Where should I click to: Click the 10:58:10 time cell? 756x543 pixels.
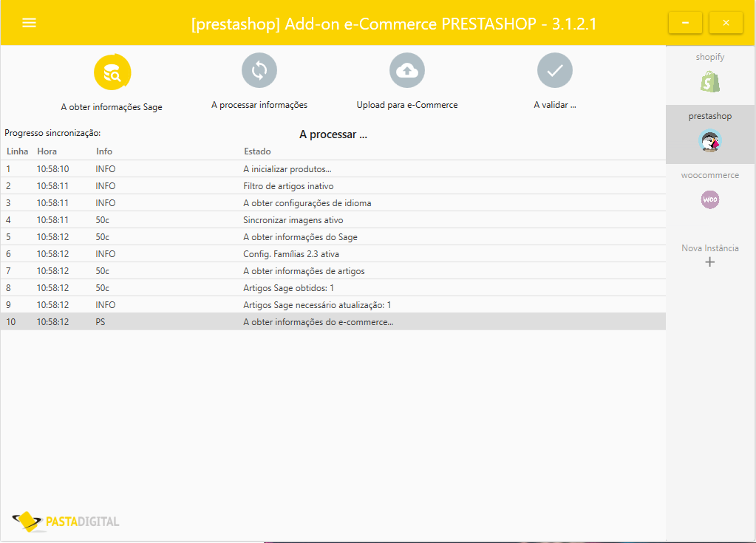click(53, 169)
